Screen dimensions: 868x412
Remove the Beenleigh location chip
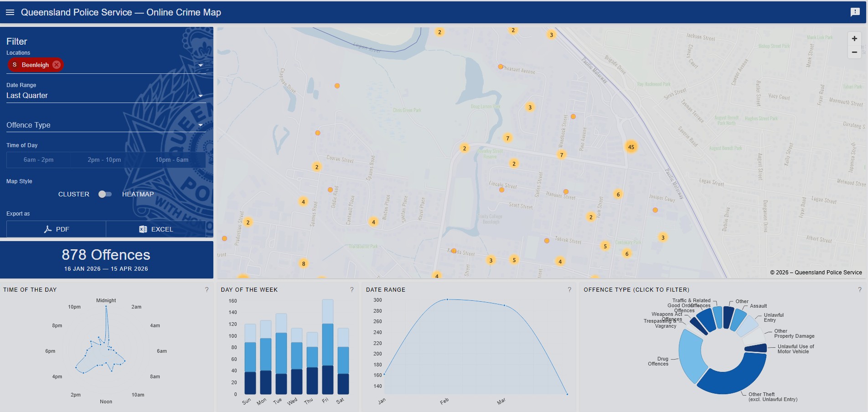[57, 65]
